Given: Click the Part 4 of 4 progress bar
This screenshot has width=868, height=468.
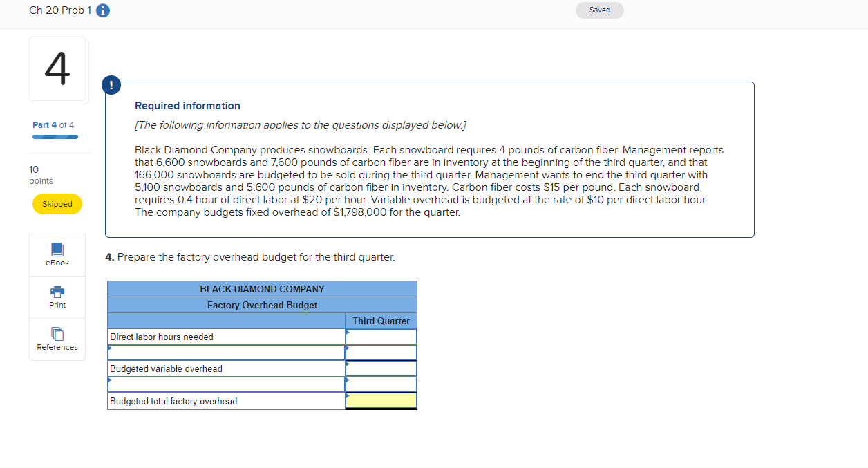Looking at the screenshot, I should 55,137.
